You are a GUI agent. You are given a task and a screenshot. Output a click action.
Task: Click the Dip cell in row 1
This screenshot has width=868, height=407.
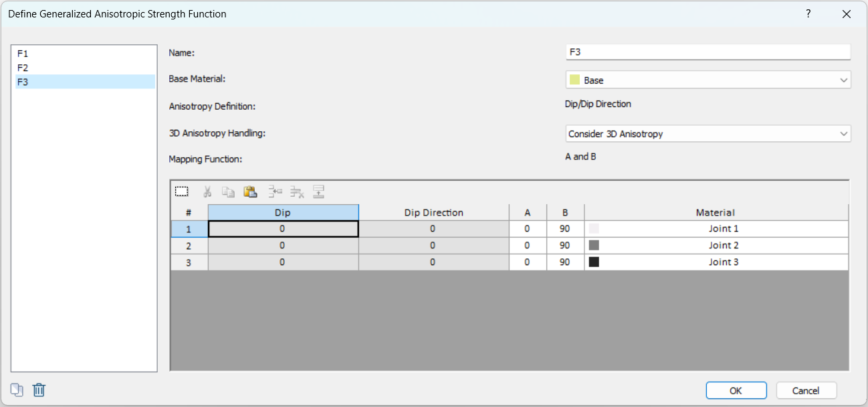tap(283, 229)
